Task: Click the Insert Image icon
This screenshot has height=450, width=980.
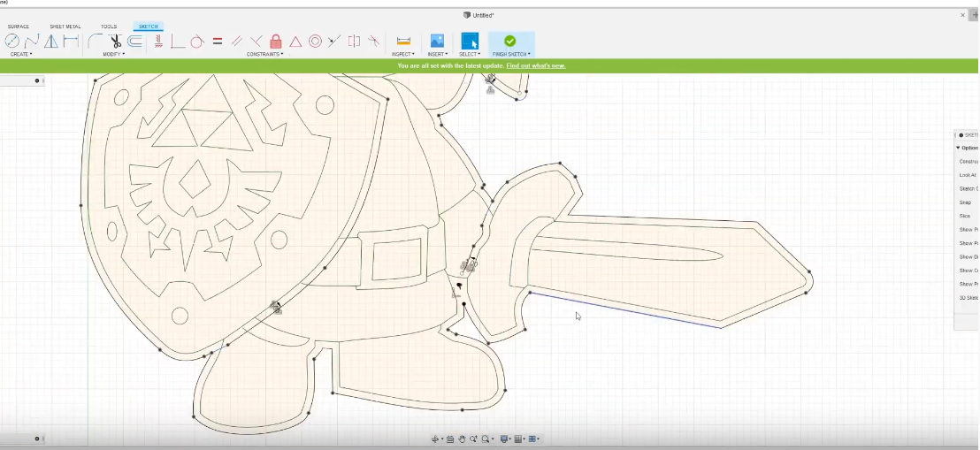Action: click(x=437, y=42)
